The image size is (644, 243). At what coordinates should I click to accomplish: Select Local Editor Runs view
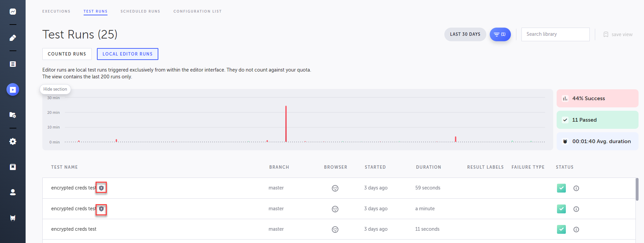(x=127, y=54)
